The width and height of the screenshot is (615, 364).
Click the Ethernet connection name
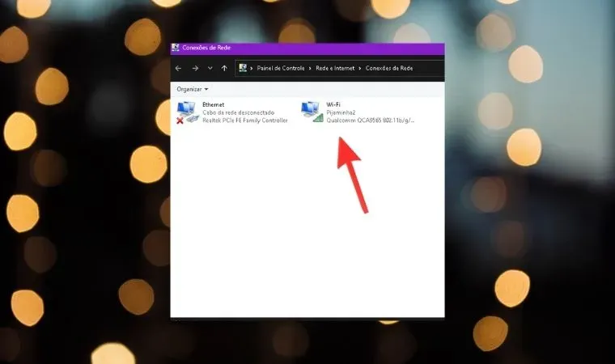(x=214, y=104)
